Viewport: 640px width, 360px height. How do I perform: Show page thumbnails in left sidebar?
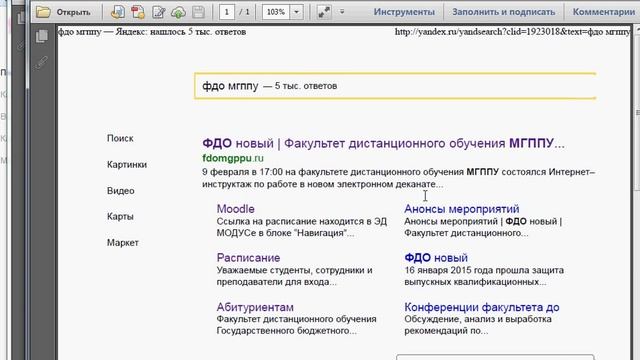coord(42,36)
